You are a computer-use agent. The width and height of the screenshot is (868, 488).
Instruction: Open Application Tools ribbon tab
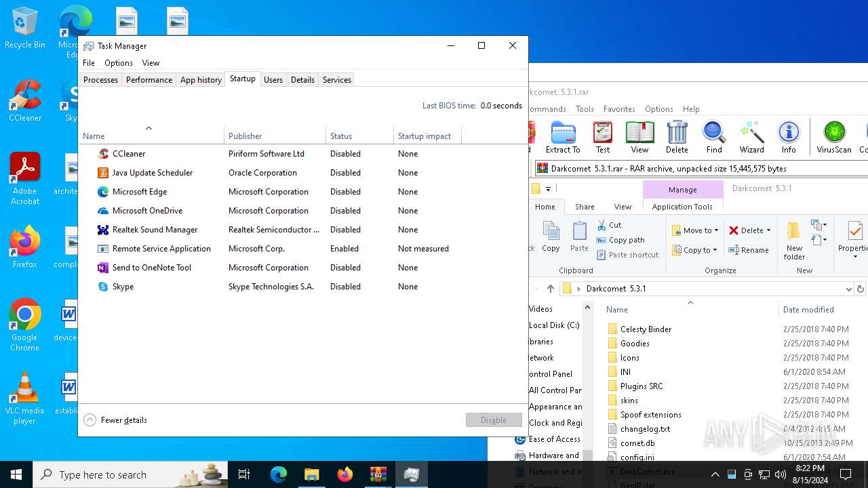[682, 207]
